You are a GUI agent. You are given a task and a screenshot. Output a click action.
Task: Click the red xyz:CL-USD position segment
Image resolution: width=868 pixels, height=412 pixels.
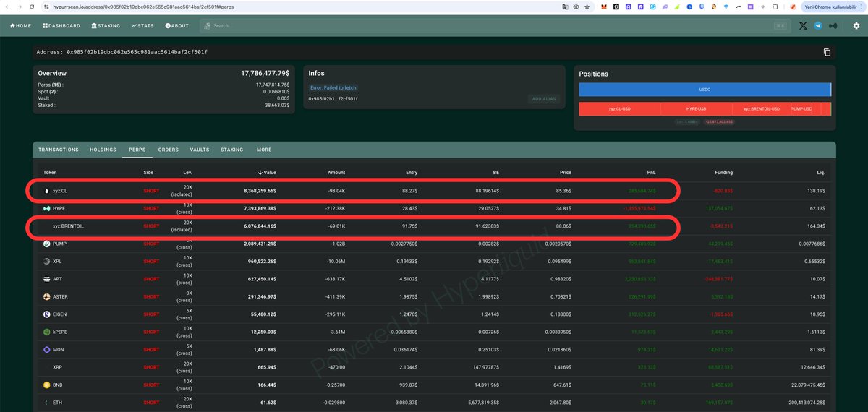pos(619,109)
